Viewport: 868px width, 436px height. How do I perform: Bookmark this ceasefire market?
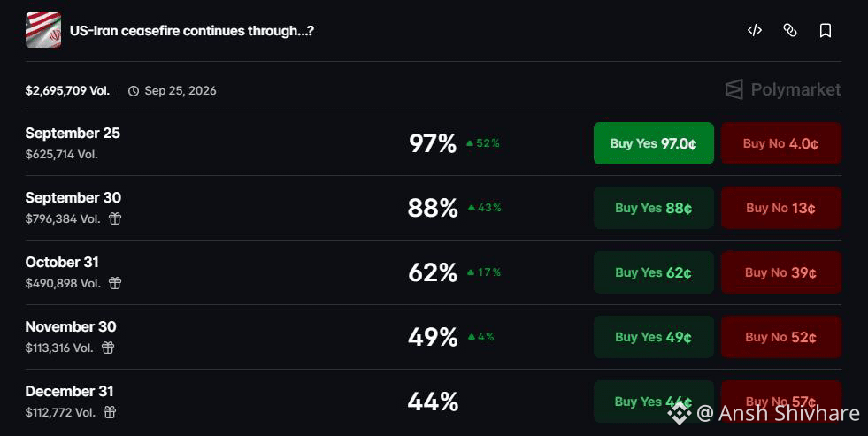point(826,30)
